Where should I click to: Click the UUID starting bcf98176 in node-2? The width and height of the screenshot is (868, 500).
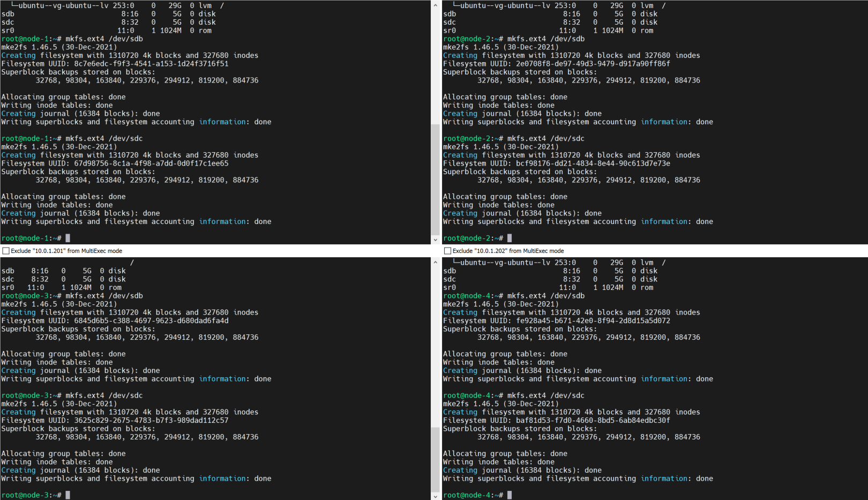click(x=593, y=163)
